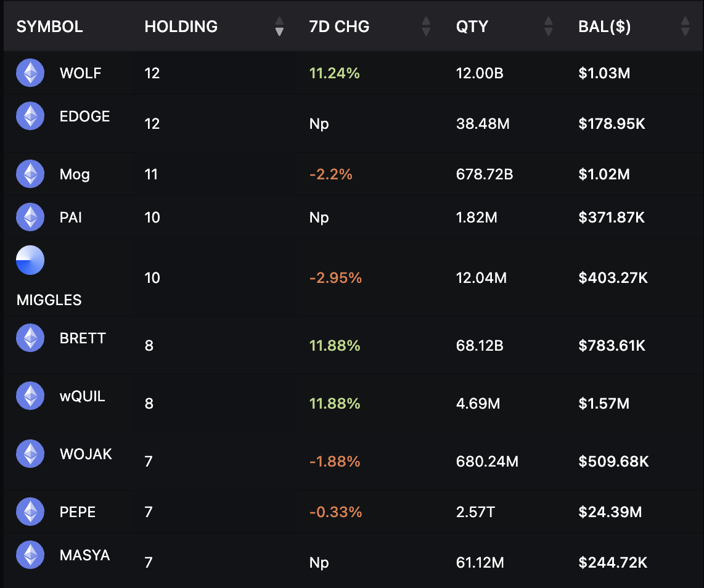Open the MIGGLES token name
704x588 pixels.
click(x=49, y=300)
